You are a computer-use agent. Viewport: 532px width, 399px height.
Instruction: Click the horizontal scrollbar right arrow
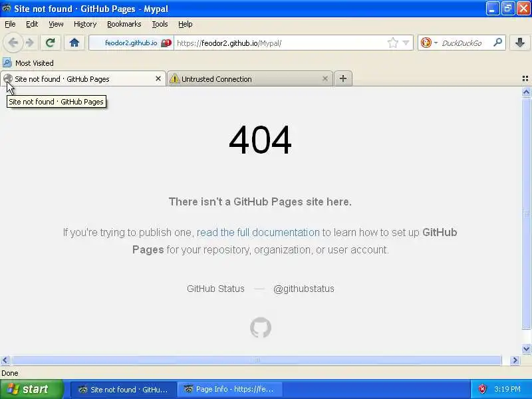(x=515, y=360)
